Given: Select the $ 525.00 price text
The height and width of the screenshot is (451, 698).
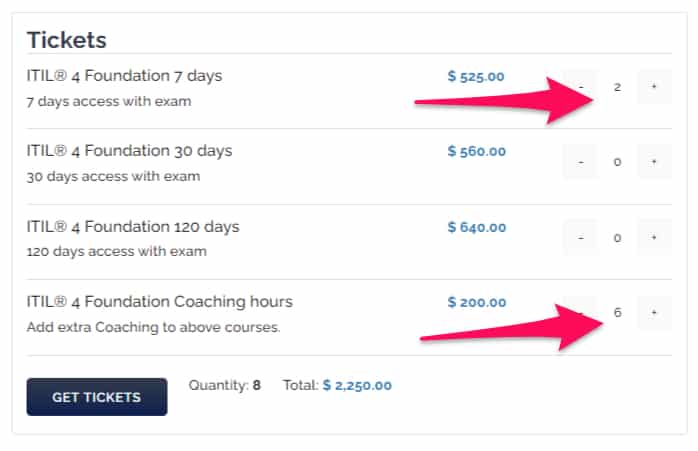Looking at the screenshot, I should click(476, 76).
